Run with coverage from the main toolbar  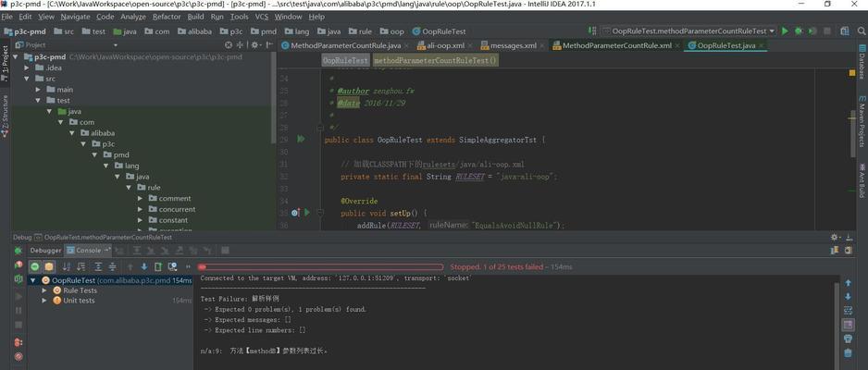[x=812, y=31]
